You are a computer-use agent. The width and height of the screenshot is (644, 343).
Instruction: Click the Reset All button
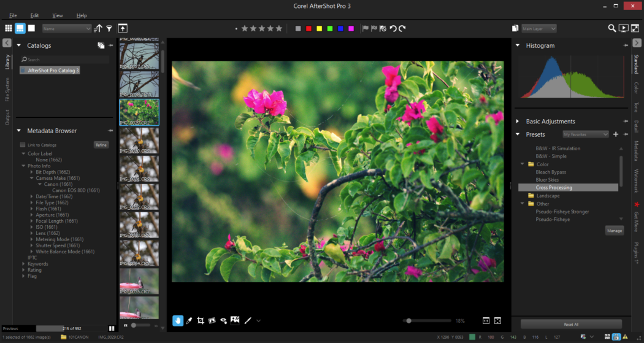tap(571, 324)
